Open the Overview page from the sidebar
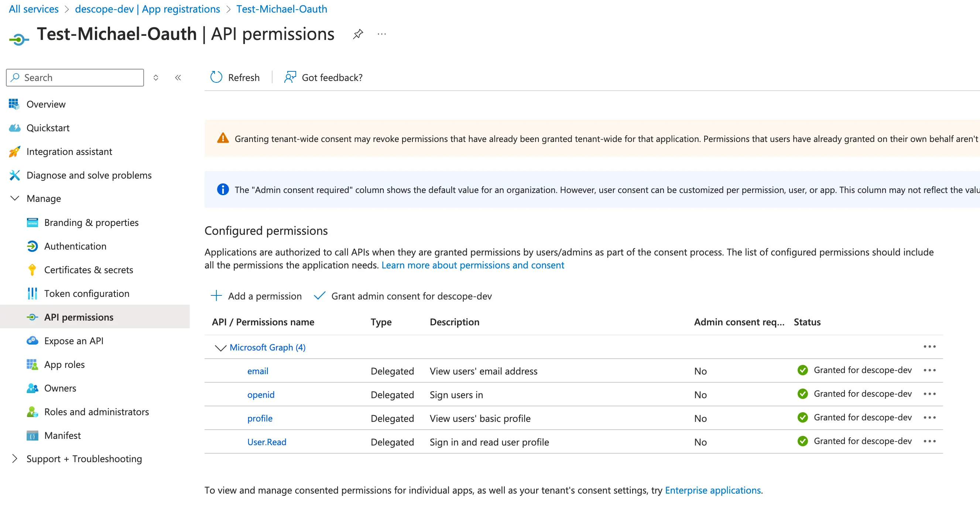This screenshot has height=508, width=980. coord(46,104)
